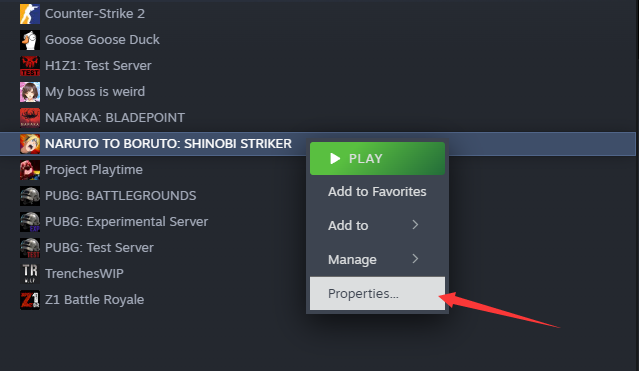Click the TrenchesWIP game icon
639x371 pixels.
tap(30, 274)
